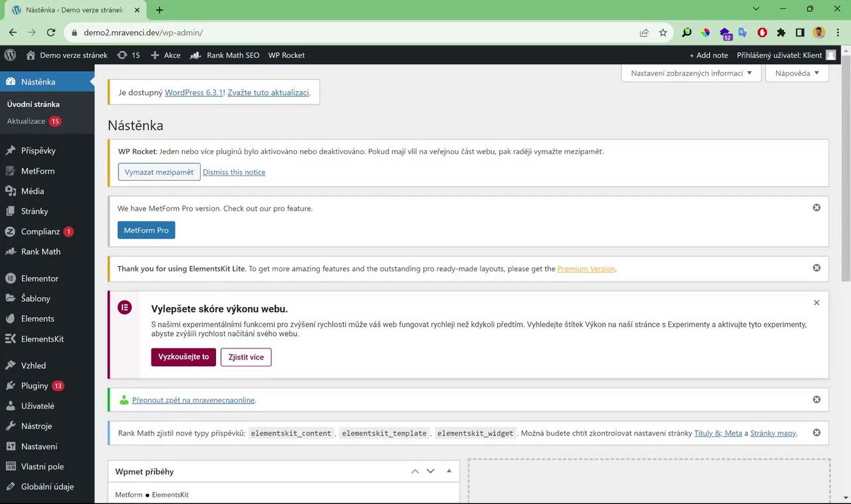This screenshot has width=851, height=504.
Task: Click the MetForm Pro button
Action: (146, 230)
